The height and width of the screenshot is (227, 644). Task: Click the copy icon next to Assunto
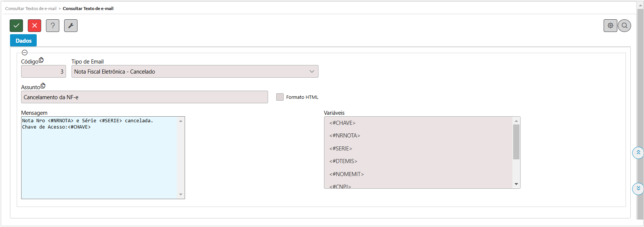pyautogui.click(x=43, y=86)
